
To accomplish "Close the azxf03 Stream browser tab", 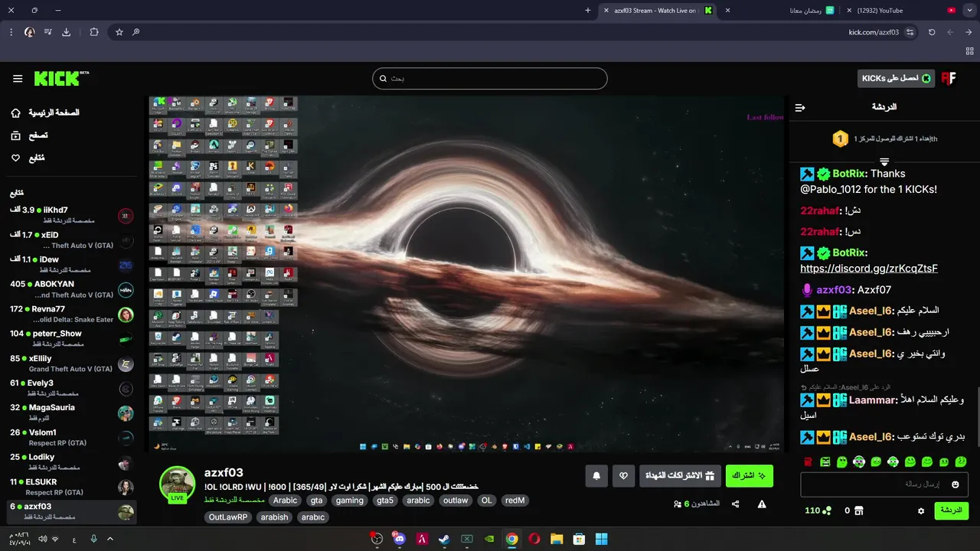I will point(606,10).
